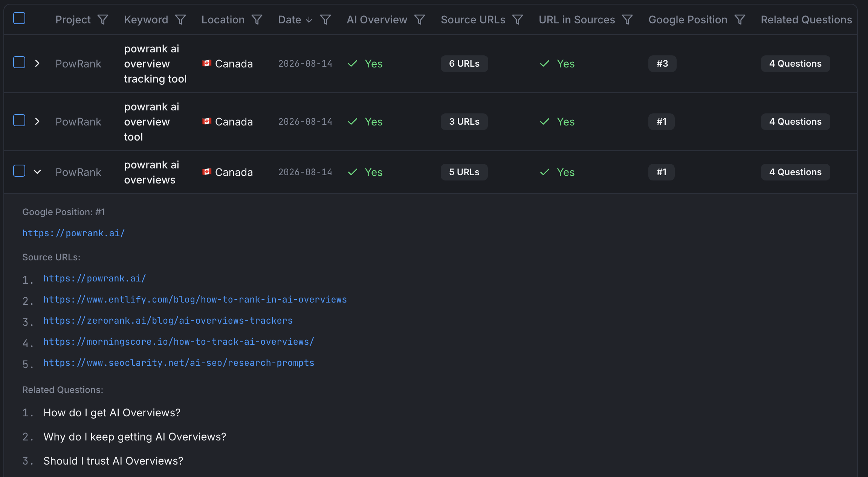This screenshot has height=477, width=868.
Task: Open the Project column filter icon
Action: coord(103,20)
